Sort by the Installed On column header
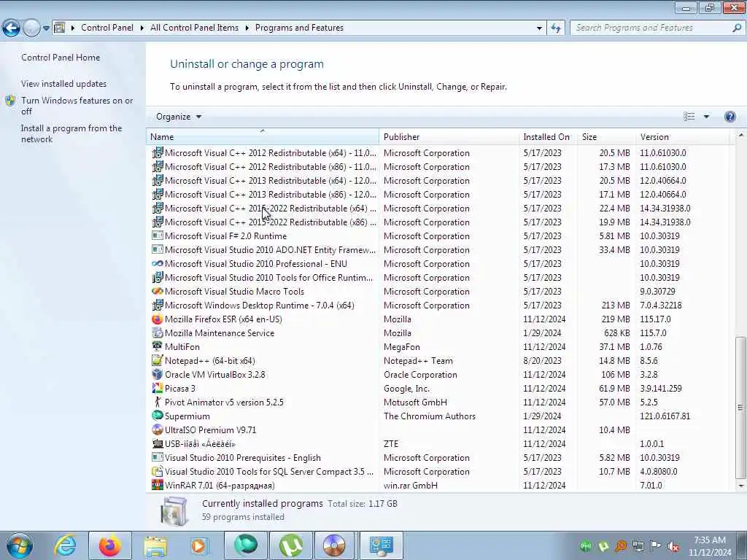Screen dimensions: 747x560 (x=548, y=136)
